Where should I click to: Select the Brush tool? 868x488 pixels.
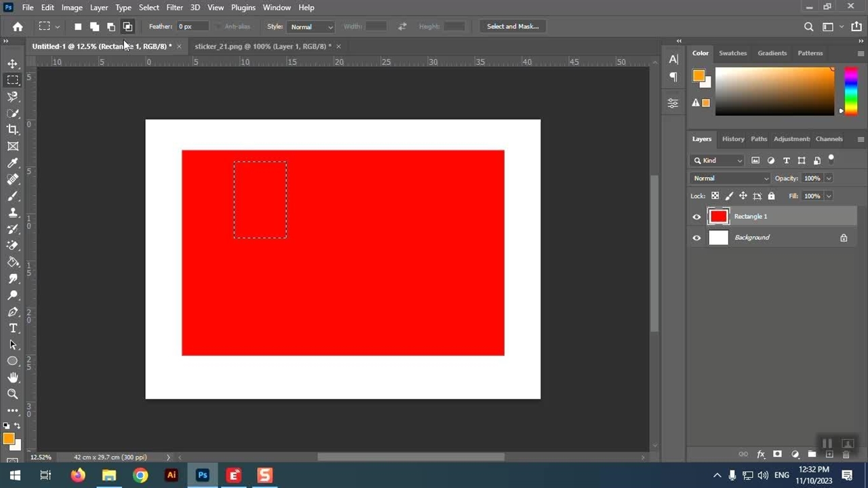(12, 196)
